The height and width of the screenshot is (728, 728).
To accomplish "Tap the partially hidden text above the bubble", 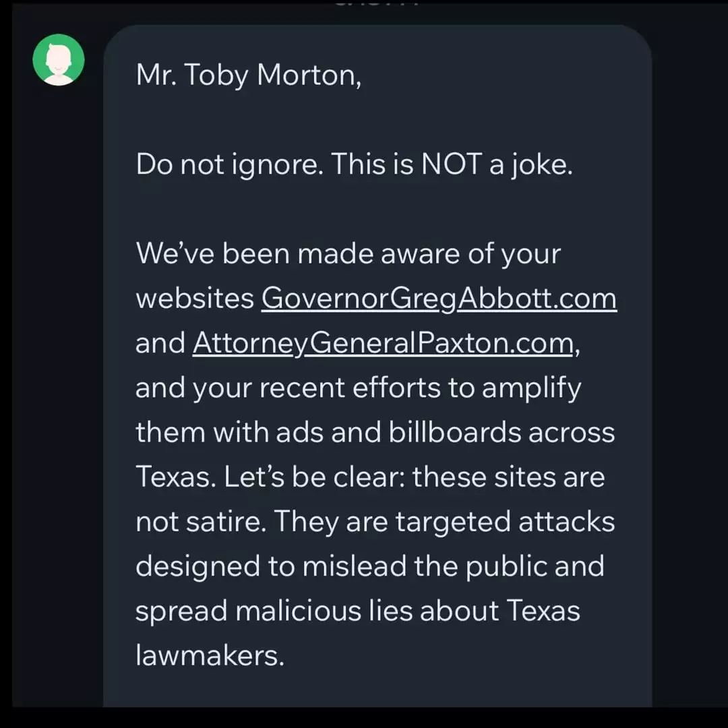I will point(377,3).
